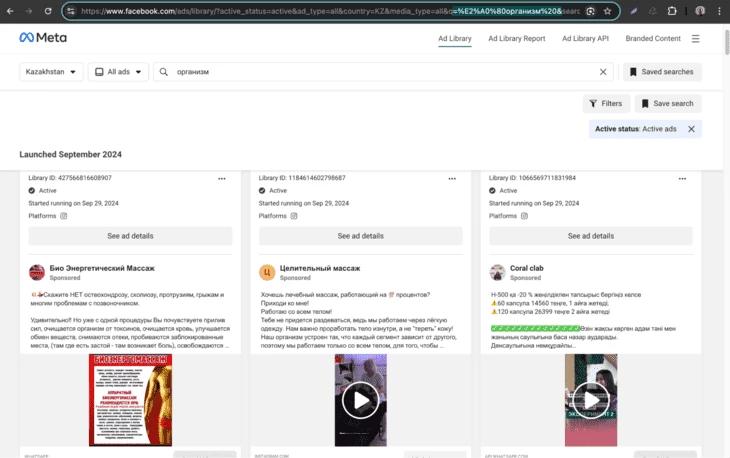Click the purple feather extension icon
Screen dimensions: 730x458
pyautogui.click(x=634, y=11)
